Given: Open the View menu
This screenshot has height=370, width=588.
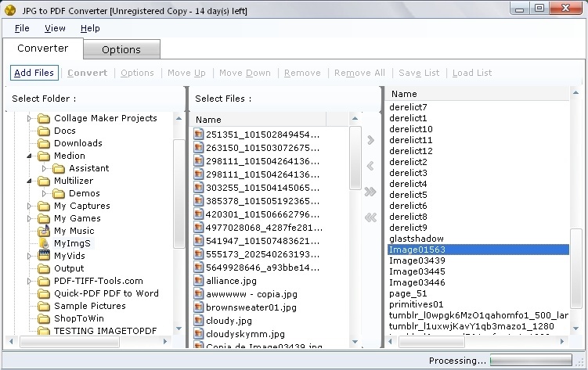Looking at the screenshot, I should 55,28.
